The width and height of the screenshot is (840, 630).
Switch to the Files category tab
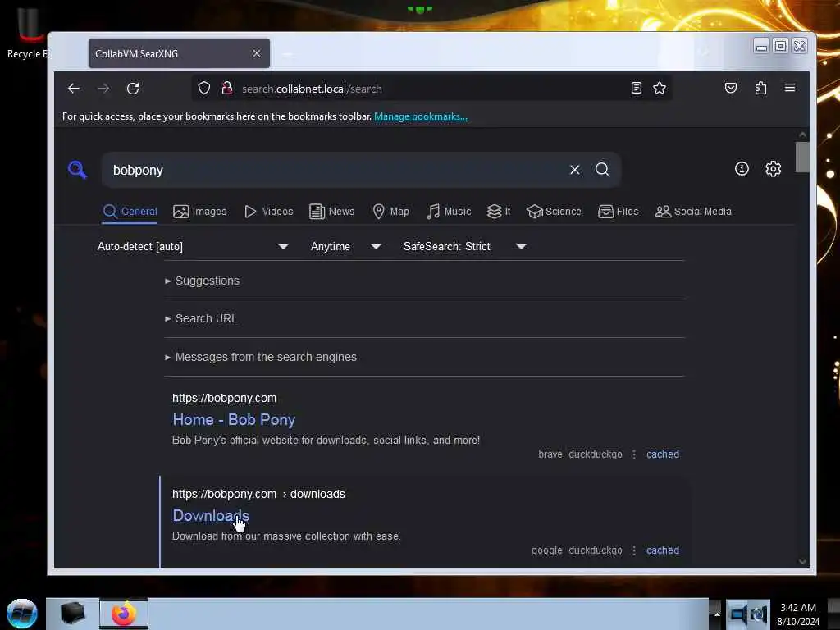(x=619, y=212)
